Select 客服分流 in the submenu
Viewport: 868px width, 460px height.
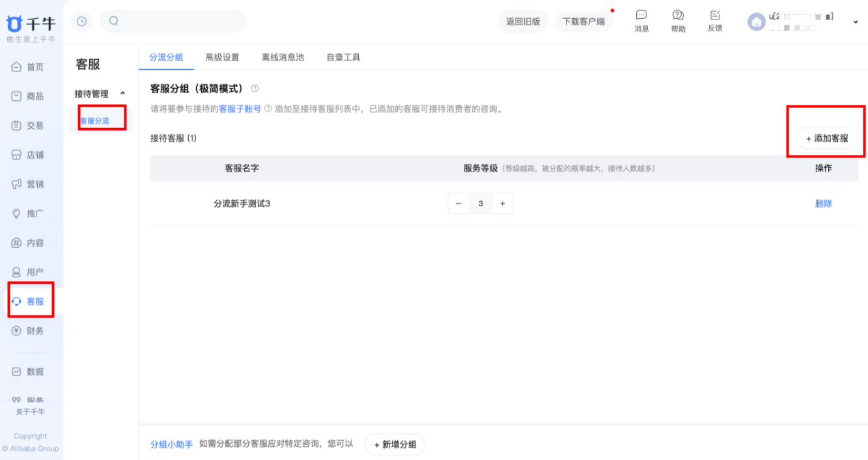(x=95, y=121)
